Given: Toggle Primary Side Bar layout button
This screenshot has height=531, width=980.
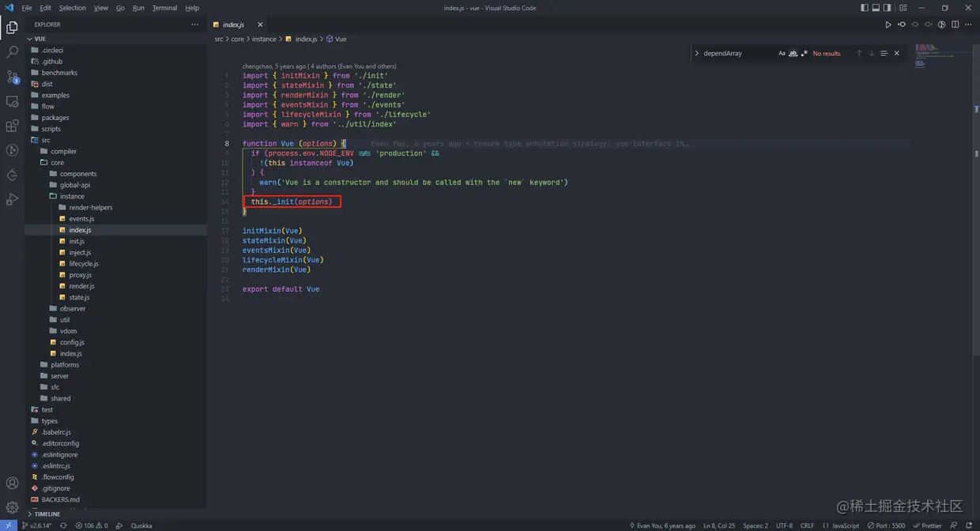Looking at the screenshot, I should [x=864, y=8].
